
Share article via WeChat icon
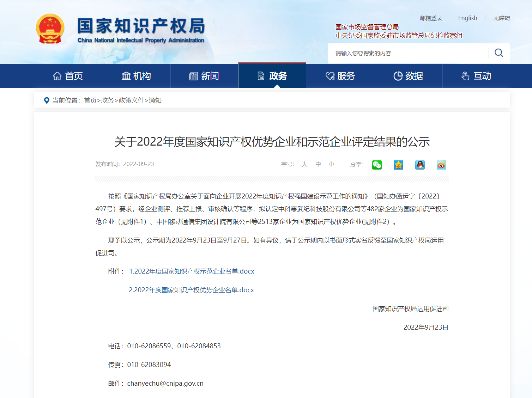click(377, 165)
